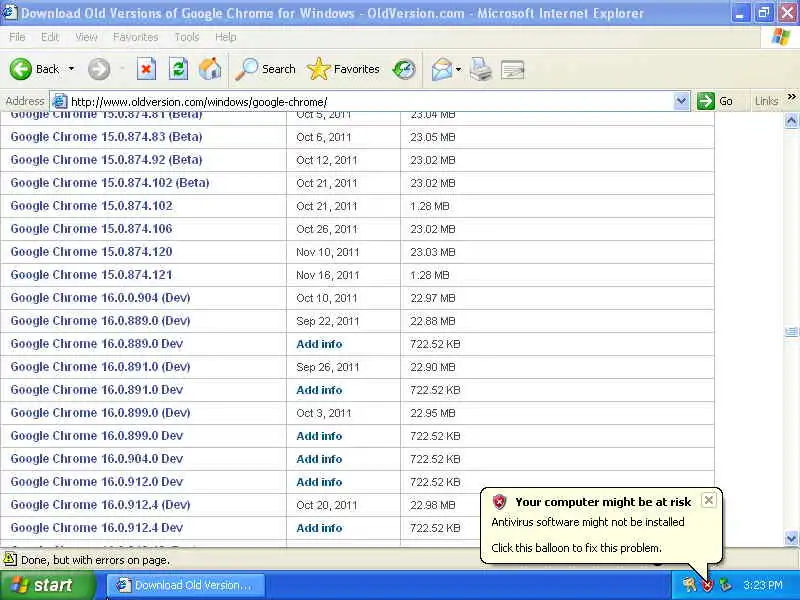
Task: Print the page with the printer icon
Action: (x=481, y=69)
